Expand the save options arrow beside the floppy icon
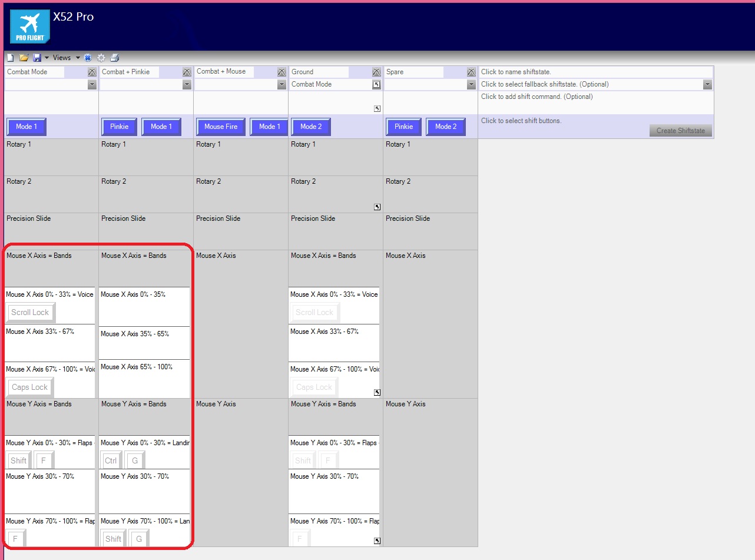The height and width of the screenshot is (560, 755). point(47,58)
